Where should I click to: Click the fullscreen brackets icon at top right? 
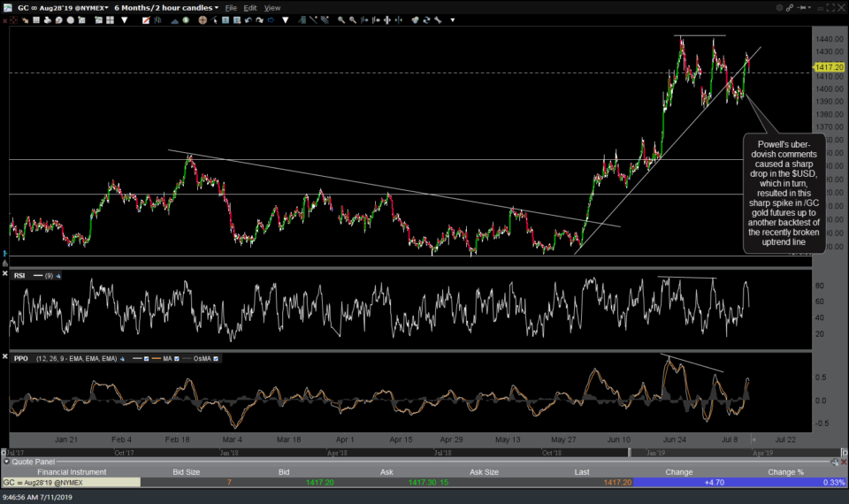[830, 8]
